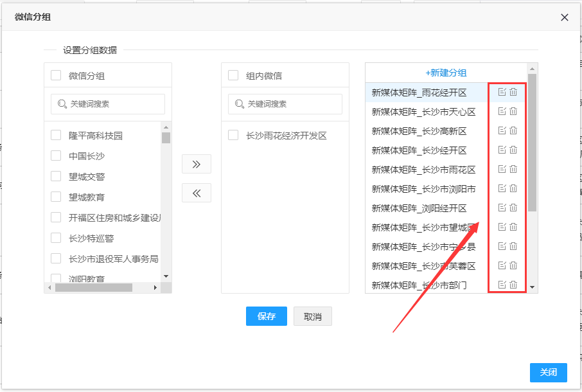Move selected items left with « button
The height and width of the screenshot is (392, 582).
point(197,193)
